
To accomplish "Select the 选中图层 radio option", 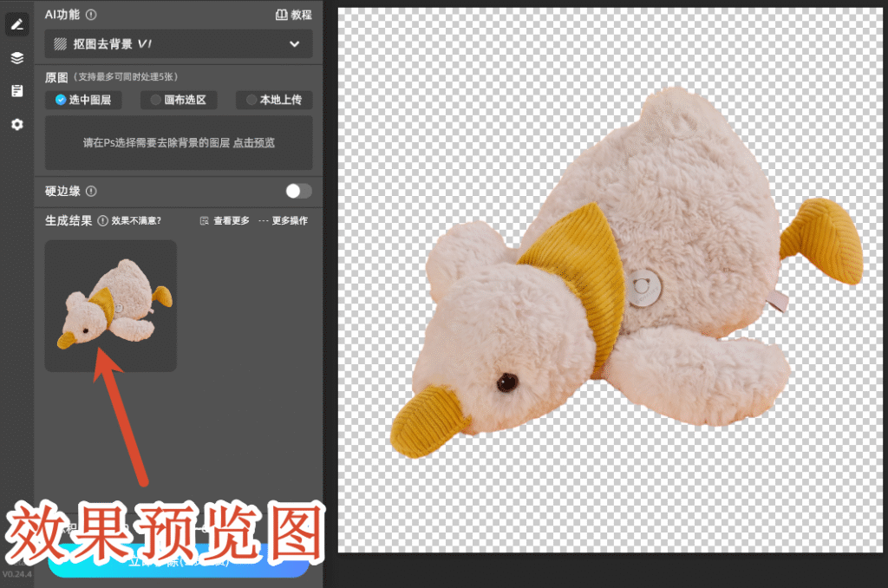I will tap(84, 101).
